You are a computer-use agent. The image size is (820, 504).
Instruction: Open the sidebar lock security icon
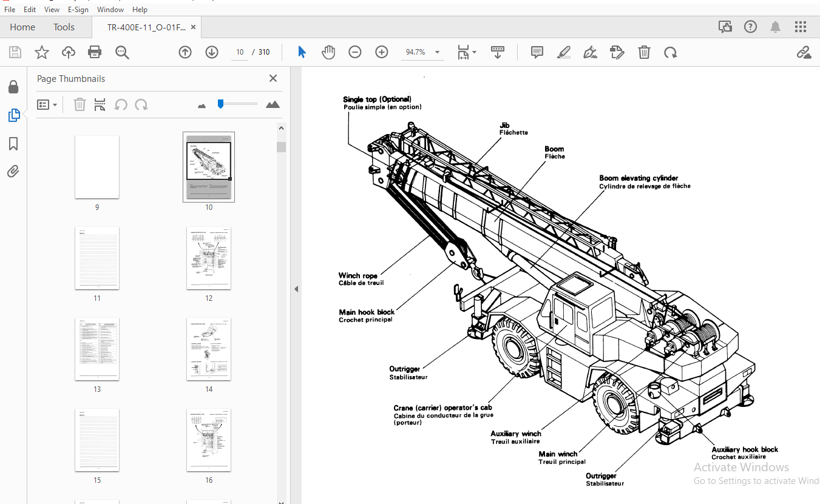pos(13,87)
